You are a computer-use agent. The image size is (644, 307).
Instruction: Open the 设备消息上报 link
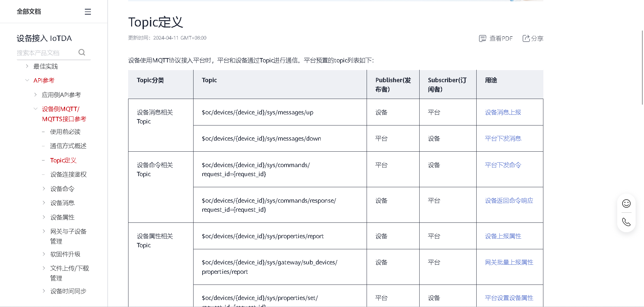coord(502,112)
